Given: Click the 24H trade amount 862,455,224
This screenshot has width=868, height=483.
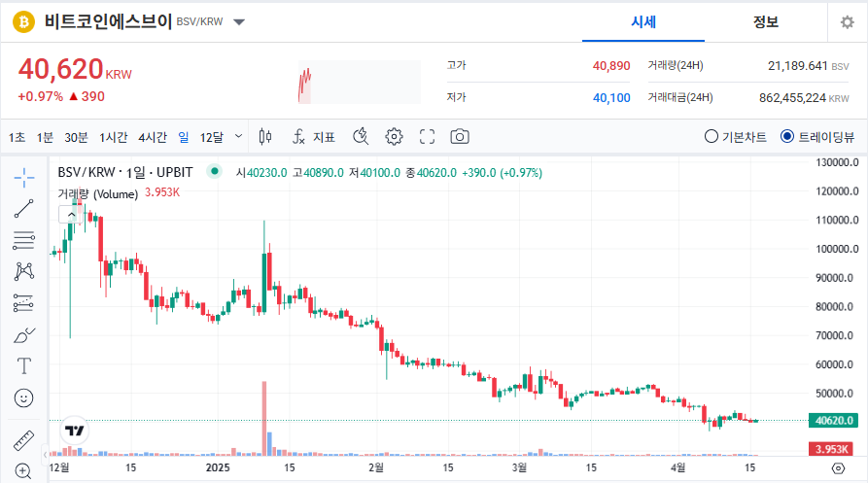Looking at the screenshot, I should click(x=792, y=98).
